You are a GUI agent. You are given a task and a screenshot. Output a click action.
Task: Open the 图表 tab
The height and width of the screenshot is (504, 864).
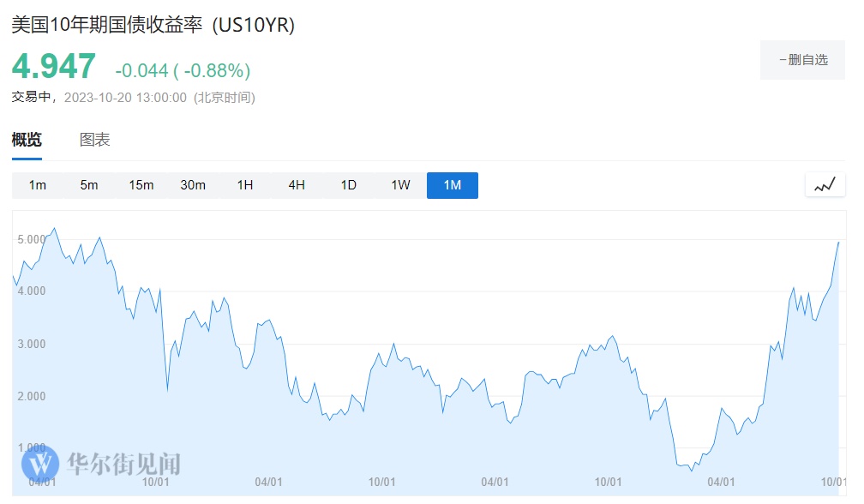tap(94, 140)
